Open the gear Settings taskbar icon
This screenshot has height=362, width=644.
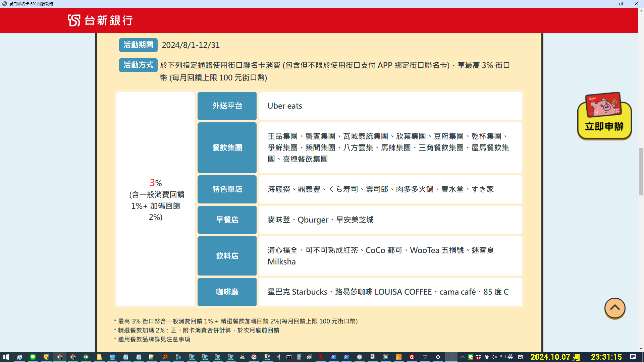pos(438,357)
